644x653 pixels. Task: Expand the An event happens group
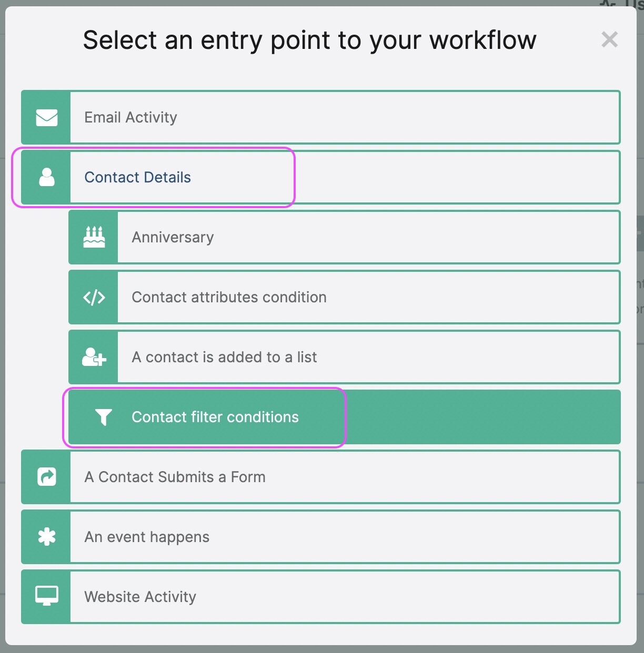tap(147, 537)
